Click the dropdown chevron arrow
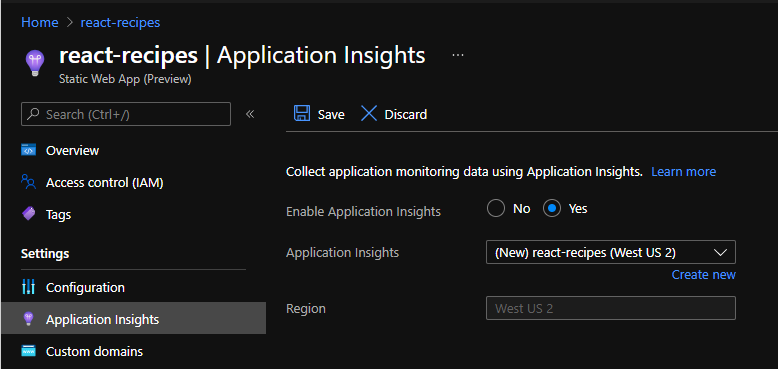The width and height of the screenshot is (778, 369). click(720, 253)
